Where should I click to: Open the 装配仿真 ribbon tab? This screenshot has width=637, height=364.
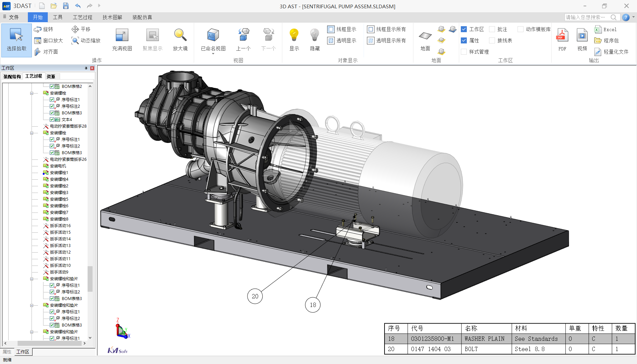(x=142, y=17)
